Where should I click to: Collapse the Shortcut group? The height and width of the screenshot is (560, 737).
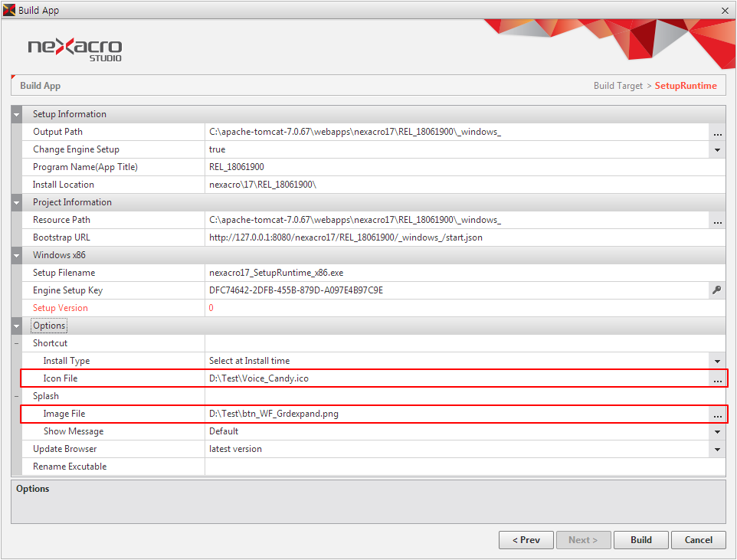click(x=17, y=344)
